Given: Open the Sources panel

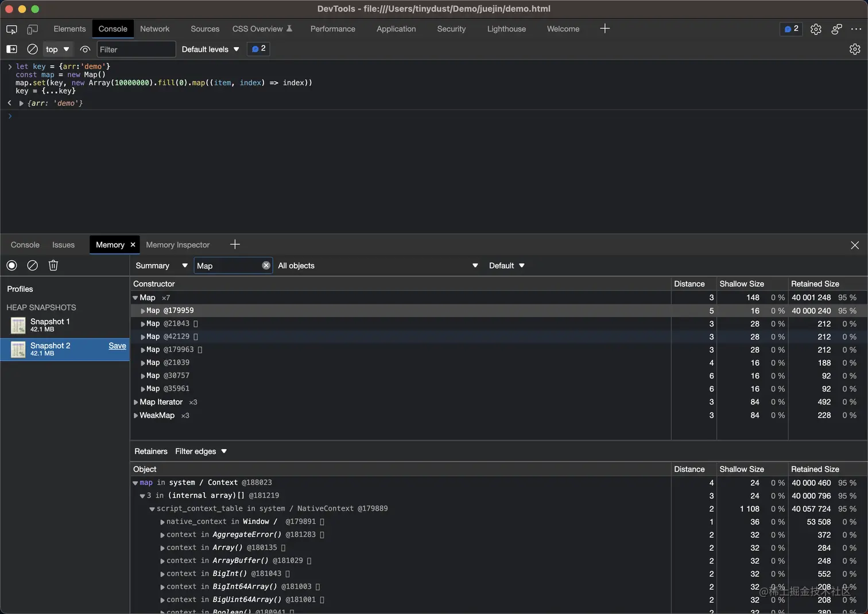Looking at the screenshot, I should (205, 29).
